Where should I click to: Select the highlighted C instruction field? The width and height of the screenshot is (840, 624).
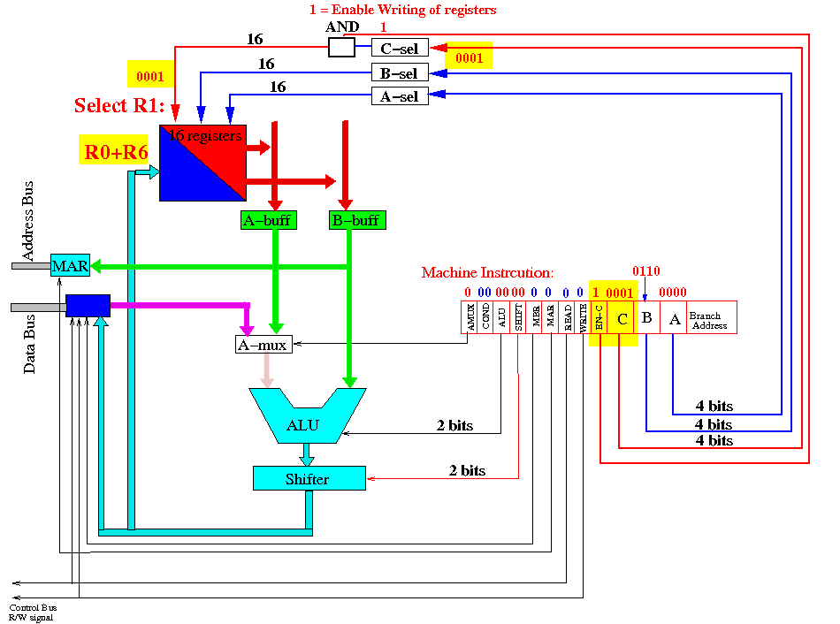point(621,317)
